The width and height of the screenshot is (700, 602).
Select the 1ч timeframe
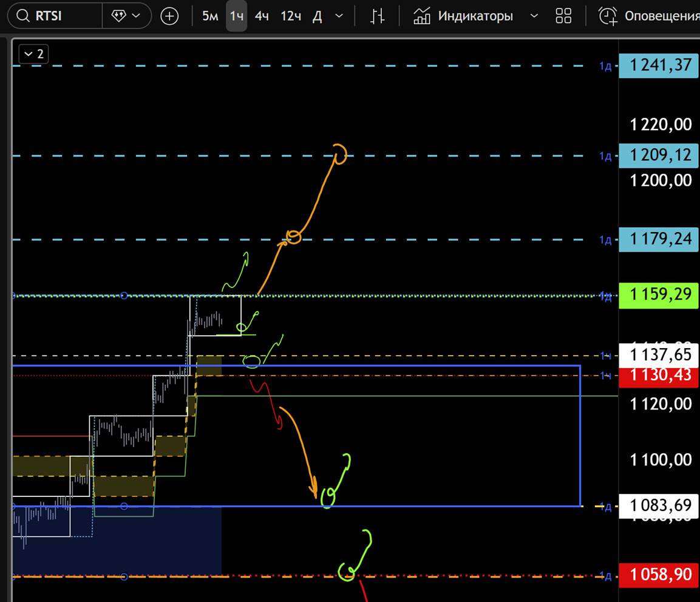(x=236, y=16)
